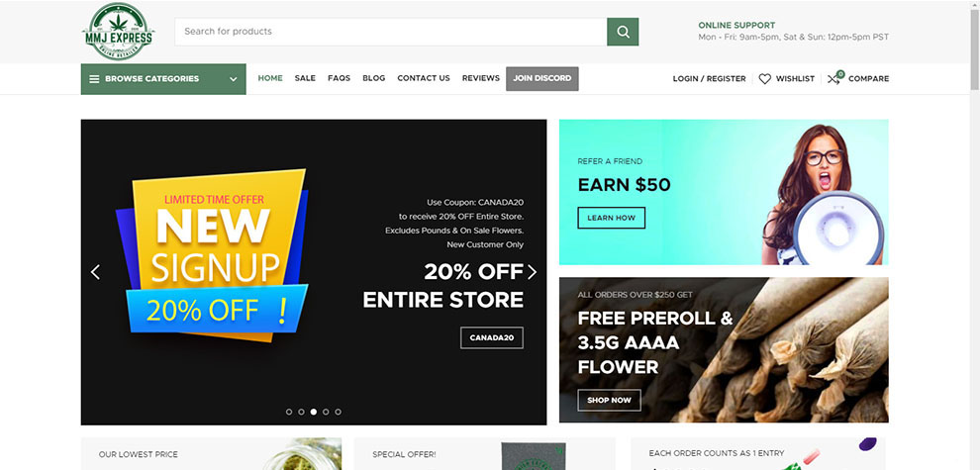Click the hamburger icon in Browse Categories
Viewport: 980px width, 470px height.
point(94,79)
